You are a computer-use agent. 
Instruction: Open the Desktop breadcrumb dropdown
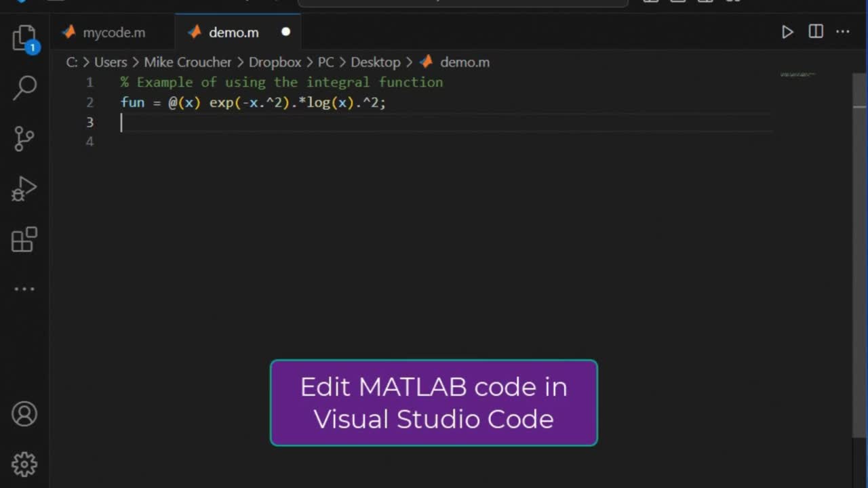coord(375,62)
